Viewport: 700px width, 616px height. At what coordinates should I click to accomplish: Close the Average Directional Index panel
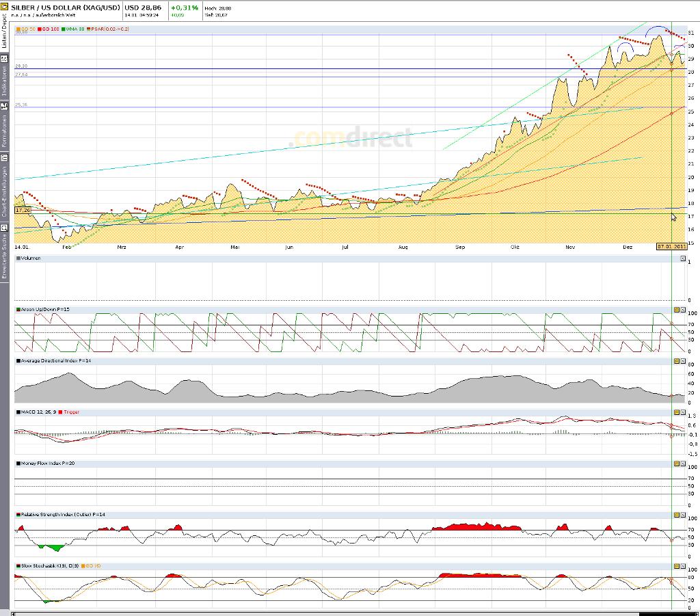click(x=683, y=361)
